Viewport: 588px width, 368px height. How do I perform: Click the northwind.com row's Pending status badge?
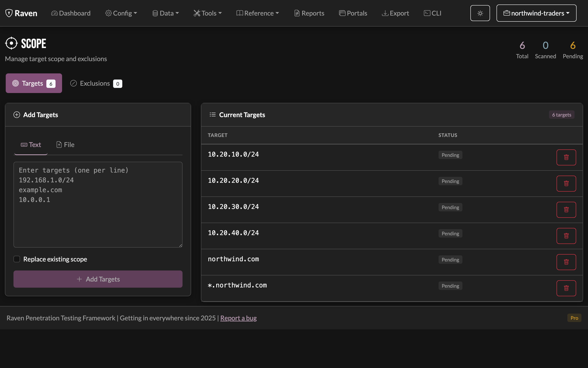point(450,260)
